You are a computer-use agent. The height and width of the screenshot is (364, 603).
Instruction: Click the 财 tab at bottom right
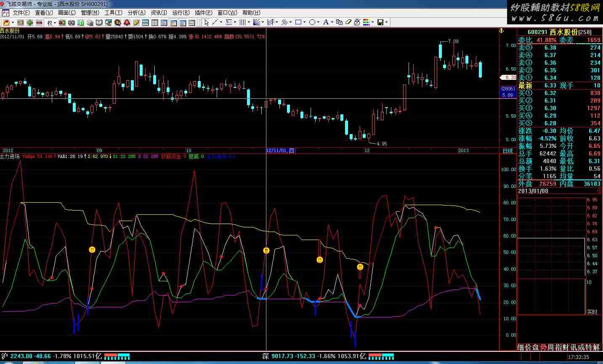click(566, 347)
